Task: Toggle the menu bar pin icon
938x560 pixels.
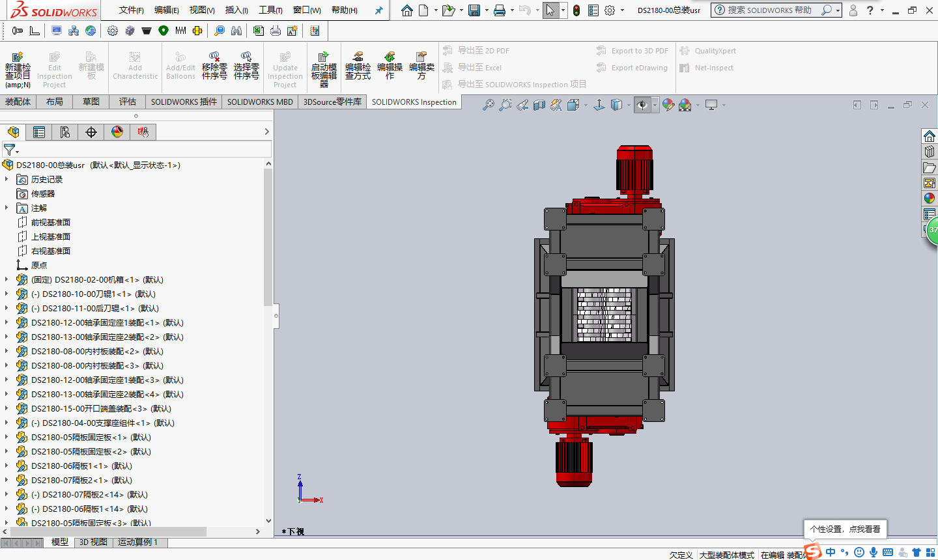Action: coord(379,10)
